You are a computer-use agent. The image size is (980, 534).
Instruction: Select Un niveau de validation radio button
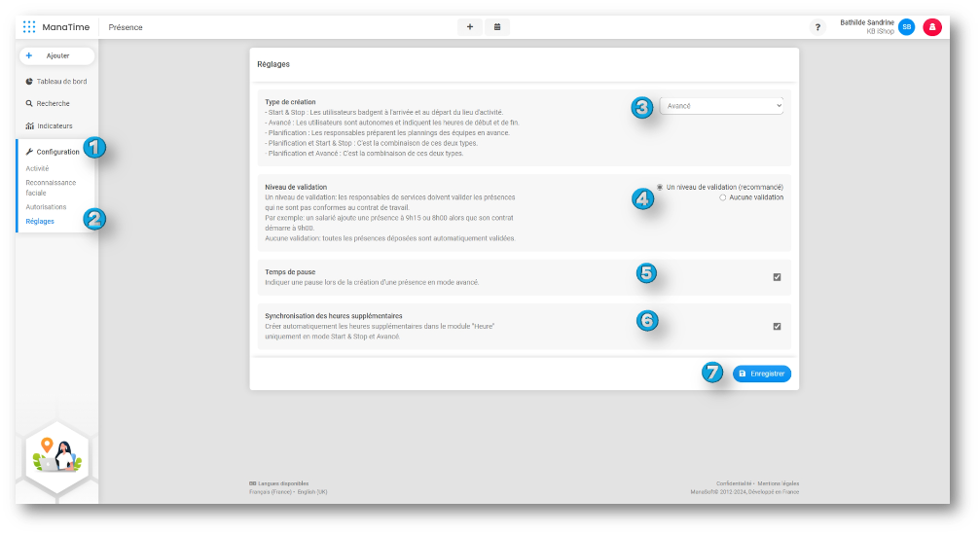pyautogui.click(x=660, y=187)
